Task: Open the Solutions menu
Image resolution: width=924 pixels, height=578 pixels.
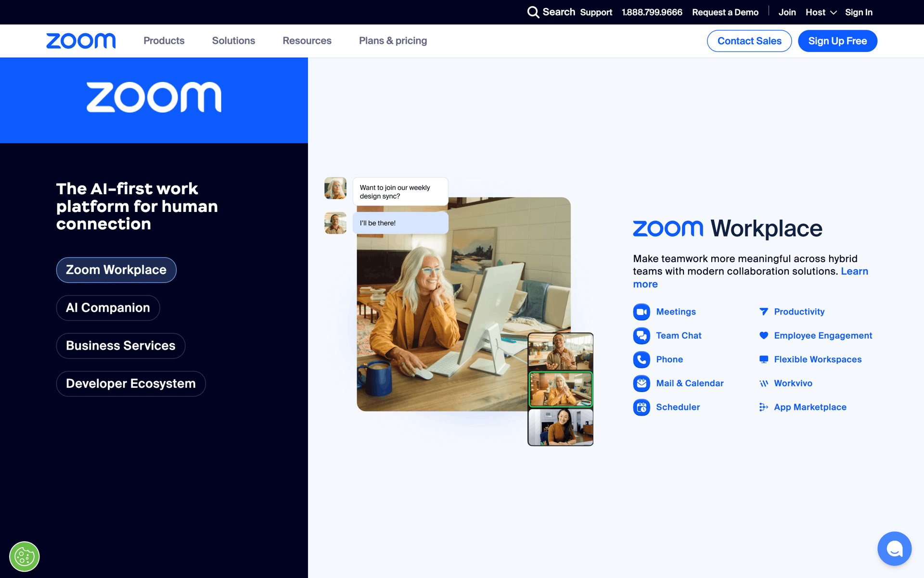Action: pos(233,41)
